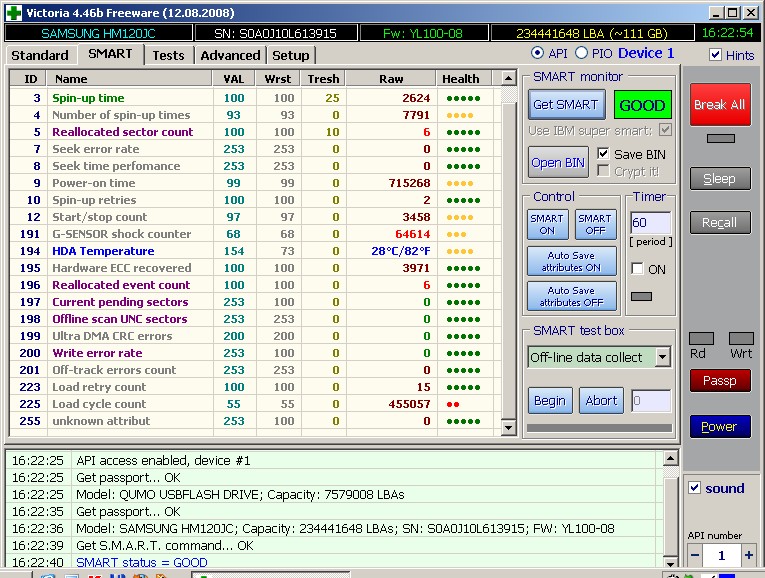Toggle the Save BIN checkbox
Image resolution: width=765 pixels, height=578 pixels.
pos(603,154)
